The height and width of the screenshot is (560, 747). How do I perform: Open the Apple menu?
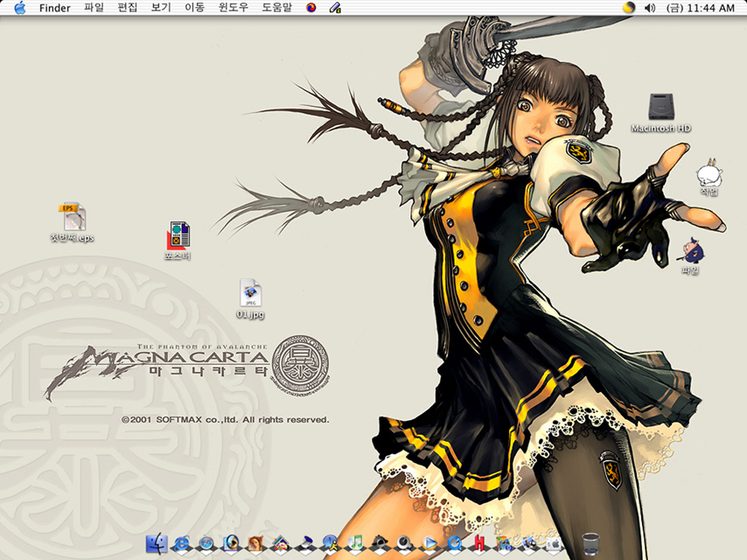[x=19, y=8]
